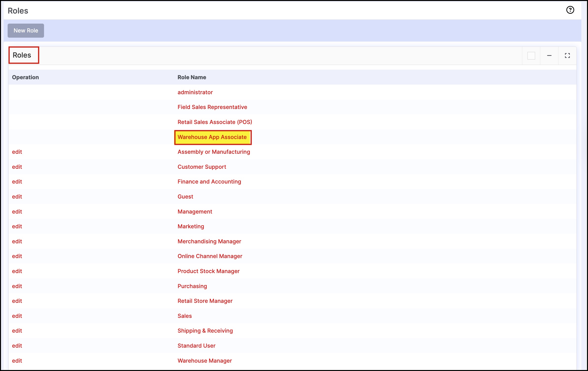This screenshot has height=371, width=588.
Task: Expand Roles panel to fullscreen
Action: click(567, 56)
